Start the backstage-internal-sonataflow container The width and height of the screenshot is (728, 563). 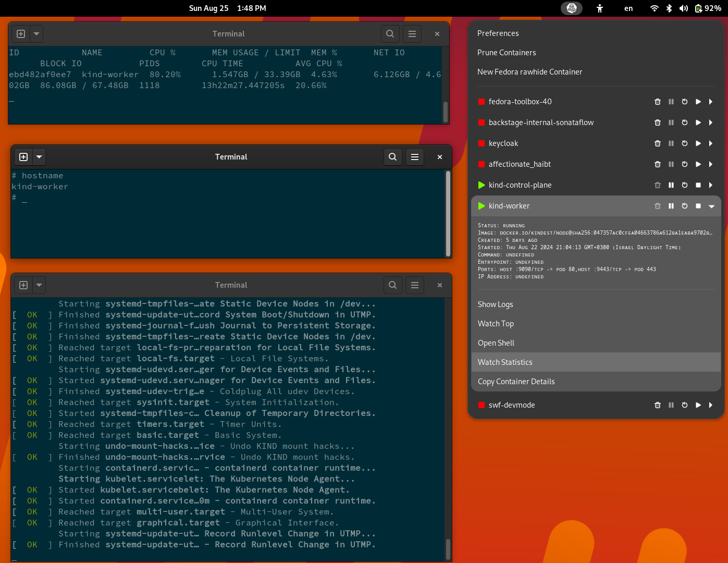698,123
